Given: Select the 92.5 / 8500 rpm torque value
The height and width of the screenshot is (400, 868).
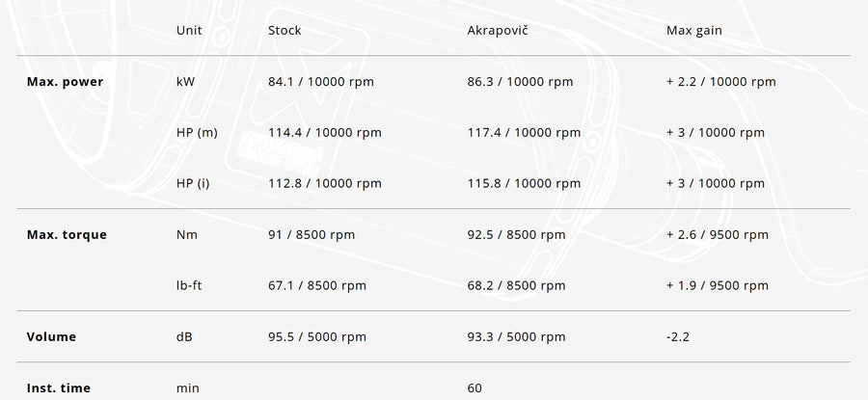Looking at the screenshot, I should pyautogui.click(x=516, y=234).
